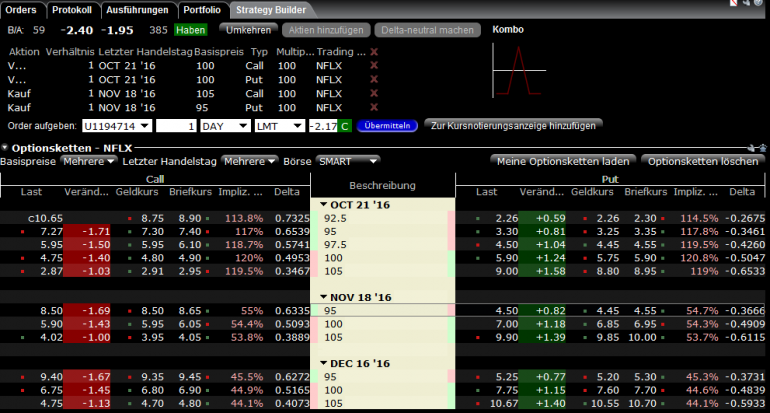The height and width of the screenshot is (413, 770).
Task: Switch to the Ausführungen tab
Action: tap(137, 10)
